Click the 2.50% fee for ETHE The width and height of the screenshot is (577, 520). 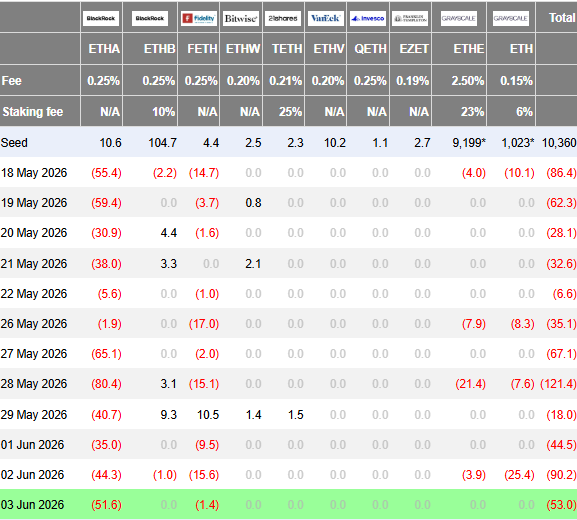click(x=468, y=81)
